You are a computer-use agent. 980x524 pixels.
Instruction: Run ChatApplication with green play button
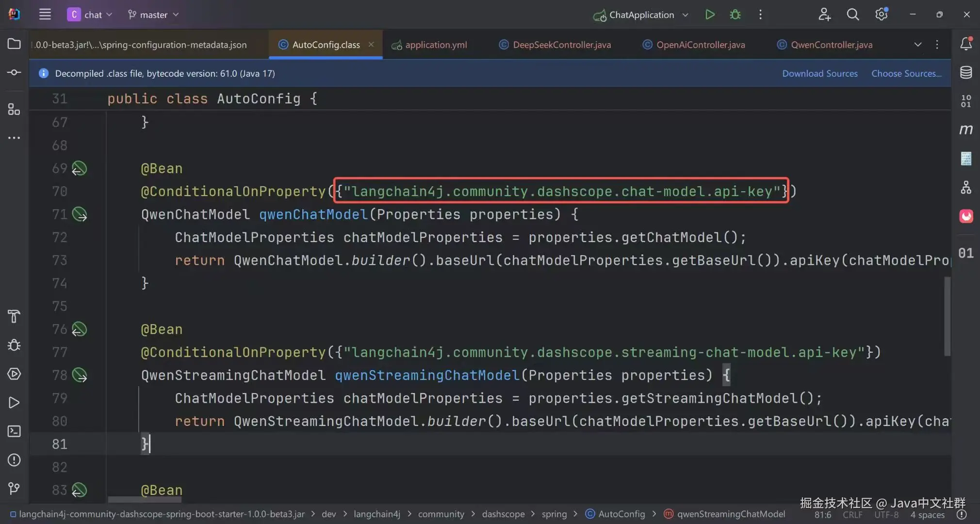[x=710, y=15]
